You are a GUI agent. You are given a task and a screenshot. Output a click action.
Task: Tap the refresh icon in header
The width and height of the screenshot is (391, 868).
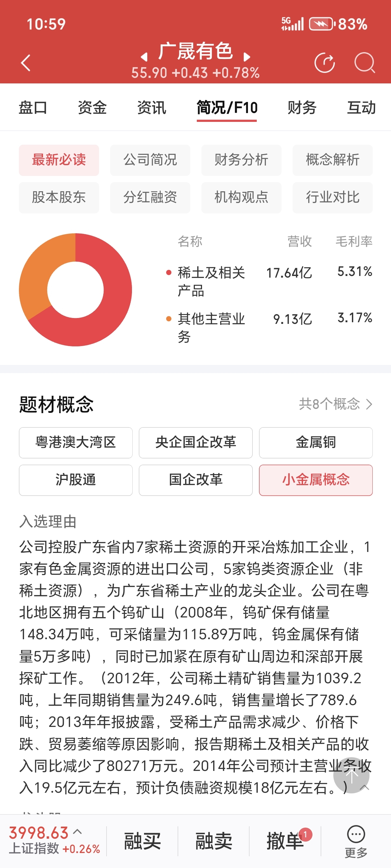click(x=324, y=63)
